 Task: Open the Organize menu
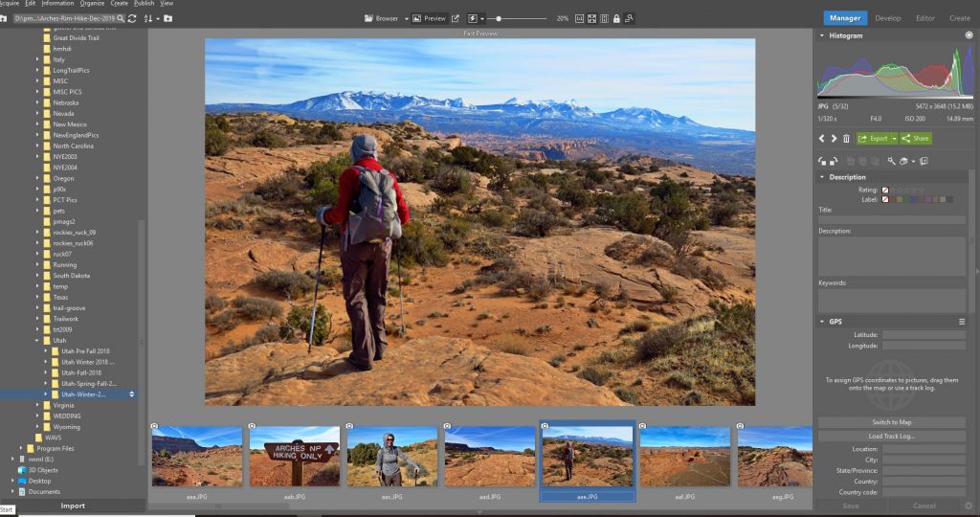click(x=93, y=4)
